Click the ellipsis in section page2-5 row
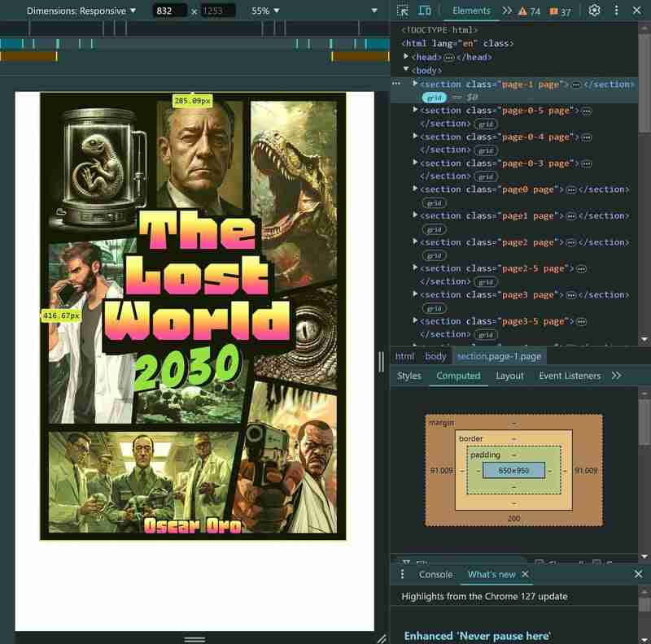Screen dimensions: 651x644 (x=581, y=269)
